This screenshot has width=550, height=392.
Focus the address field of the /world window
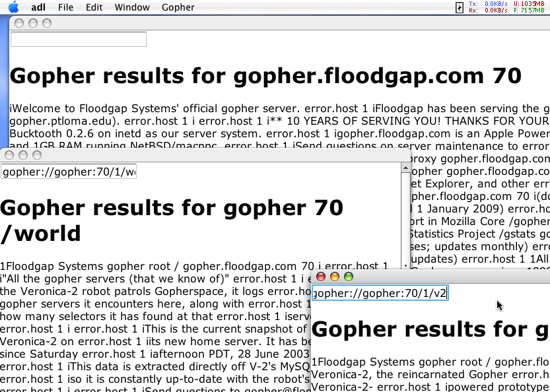(x=69, y=172)
